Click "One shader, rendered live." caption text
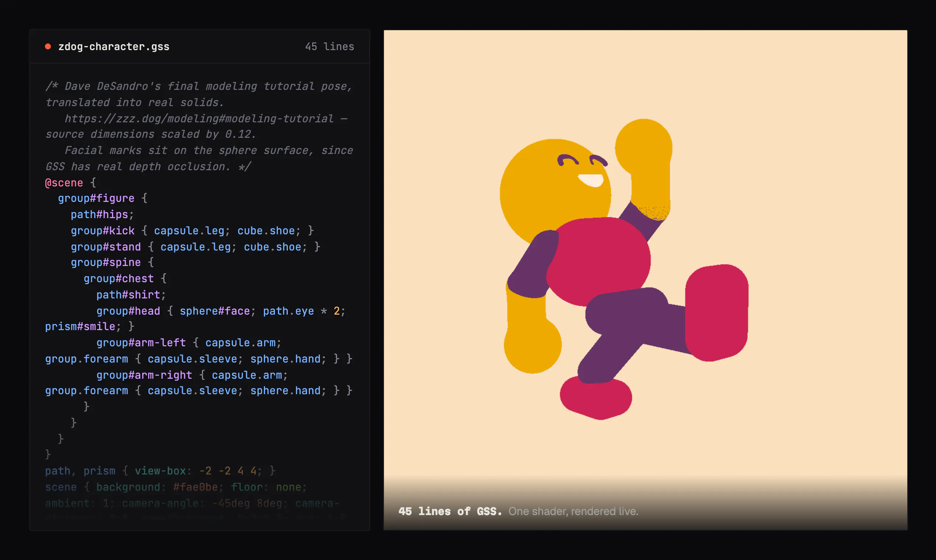This screenshot has width=936, height=560. [573, 511]
